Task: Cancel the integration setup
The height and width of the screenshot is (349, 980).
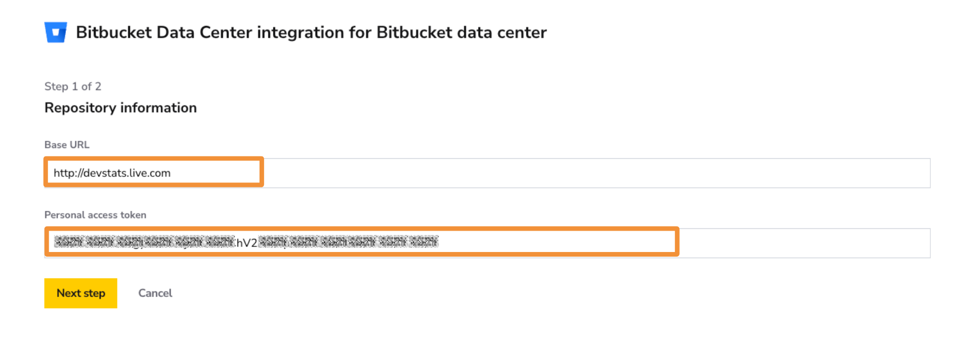Action: pyautogui.click(x=155, y=293)
